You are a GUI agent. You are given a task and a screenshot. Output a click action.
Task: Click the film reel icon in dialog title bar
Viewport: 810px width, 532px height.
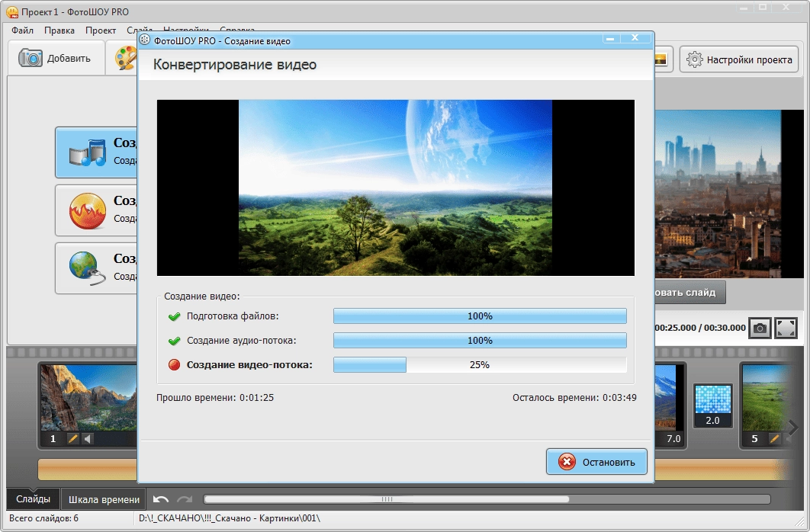point(145,40)
